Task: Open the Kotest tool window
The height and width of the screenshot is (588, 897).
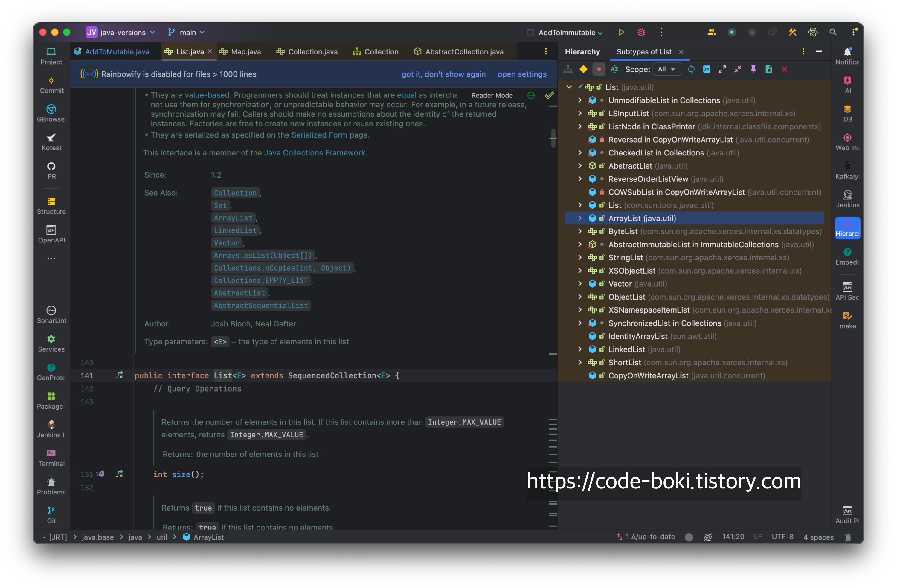Action: click(51, 142)
